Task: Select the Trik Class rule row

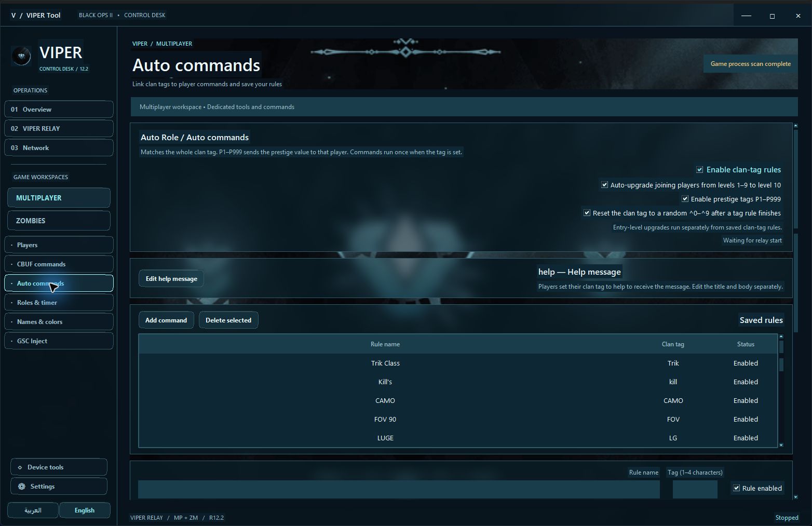Action: (x=458, y=363)
